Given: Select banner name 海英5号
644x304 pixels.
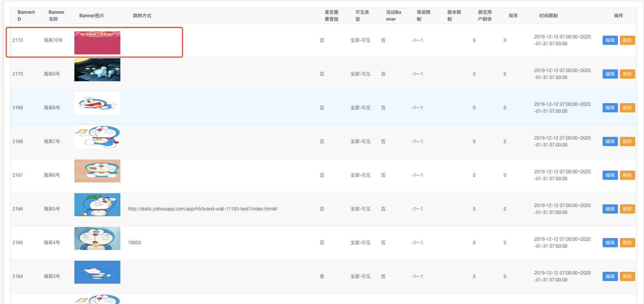Looking at the screenshot, I should (x=52, y=209).
